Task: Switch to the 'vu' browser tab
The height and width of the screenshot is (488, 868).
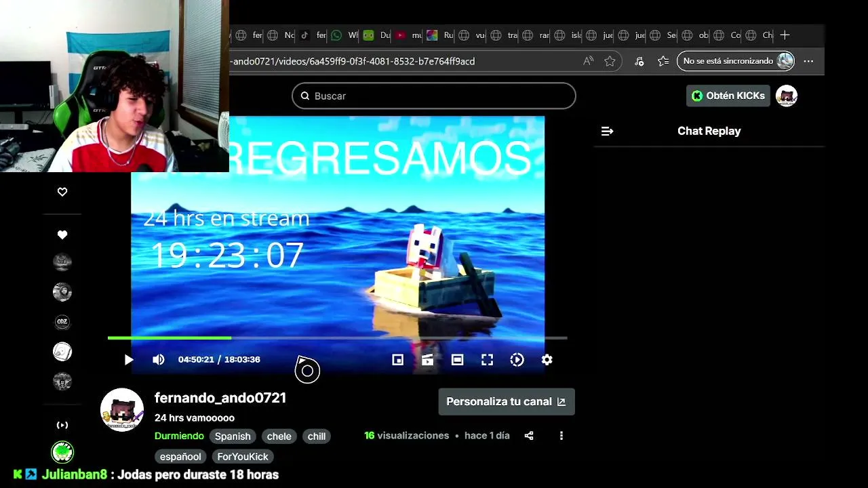Action: tap(472, 35)
